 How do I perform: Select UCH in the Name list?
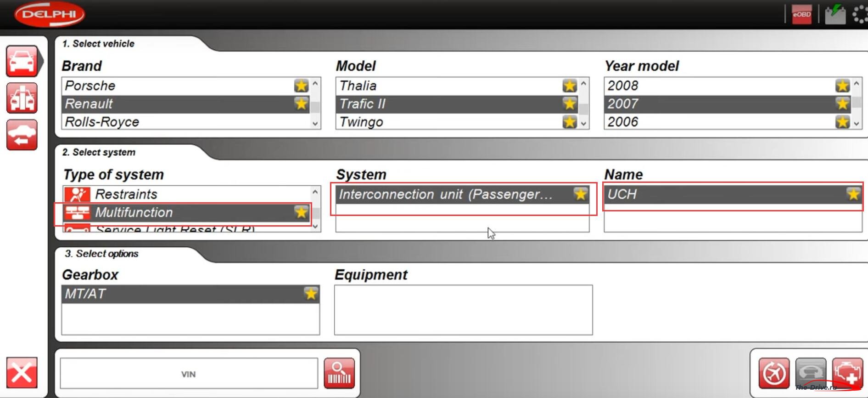tap(733, 194)
